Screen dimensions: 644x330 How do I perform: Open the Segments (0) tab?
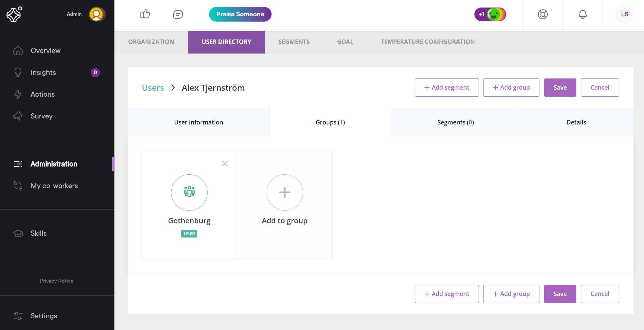[455, 122]
